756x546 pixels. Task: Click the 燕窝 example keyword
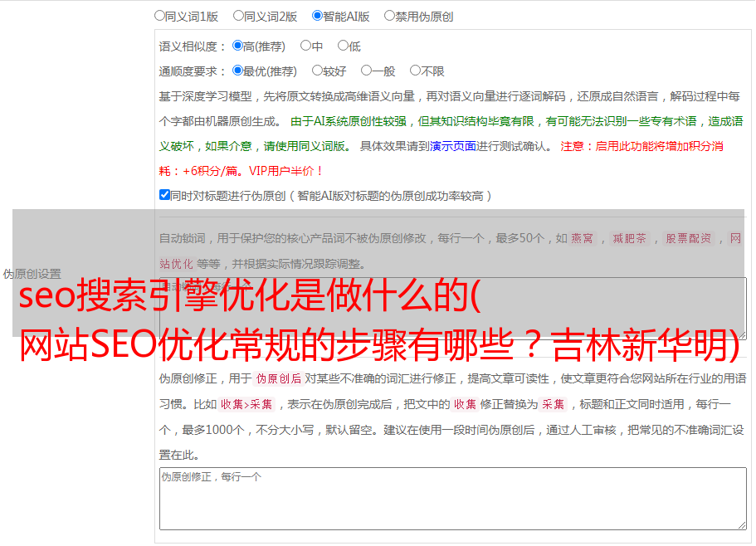point(583,238)
